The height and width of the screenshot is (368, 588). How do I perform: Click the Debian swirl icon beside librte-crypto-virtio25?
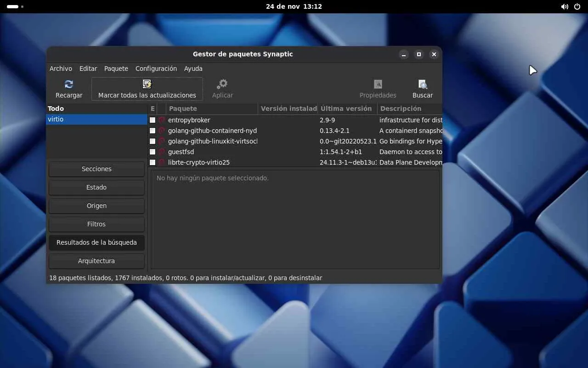162,162
